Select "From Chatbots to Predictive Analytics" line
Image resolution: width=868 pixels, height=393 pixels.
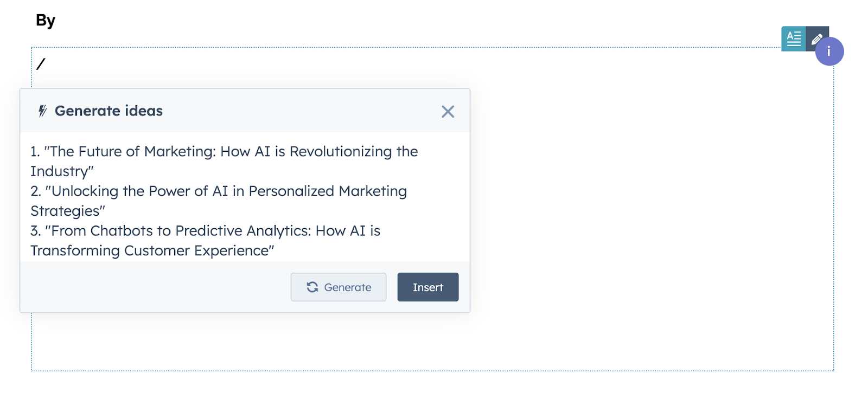click(x=205, y=231)
